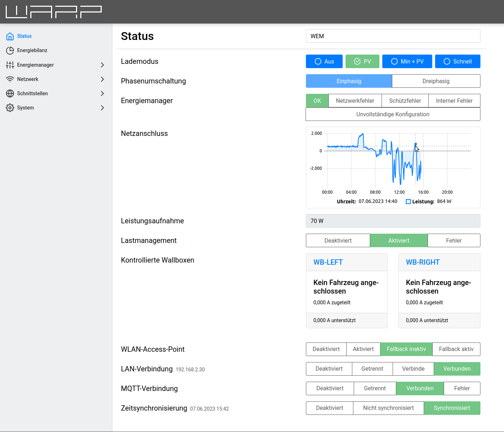Click the System gear icon
The image size is (504, 432).
pos(10,108)
